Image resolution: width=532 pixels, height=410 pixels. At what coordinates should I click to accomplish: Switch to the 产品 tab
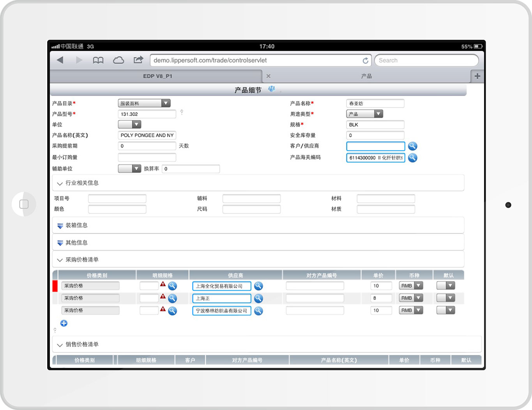[366, 76]
